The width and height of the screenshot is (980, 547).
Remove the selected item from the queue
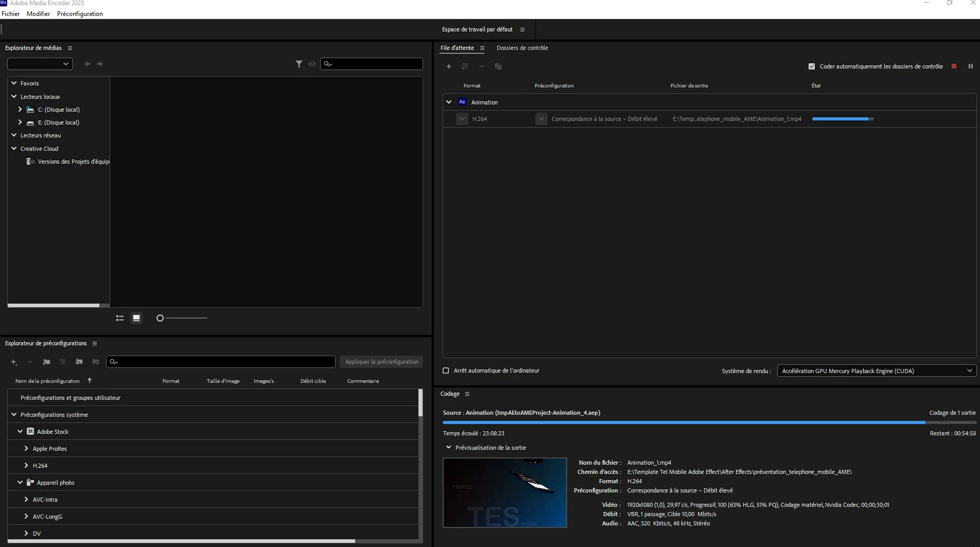pyautogui.click(x=482, y=66)
